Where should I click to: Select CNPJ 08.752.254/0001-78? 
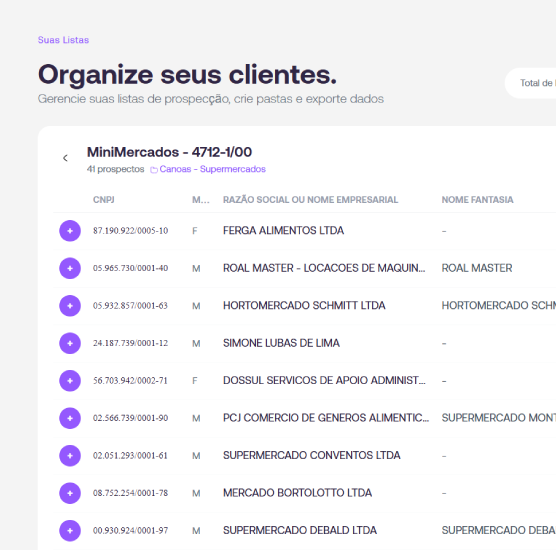click(130, 493)
